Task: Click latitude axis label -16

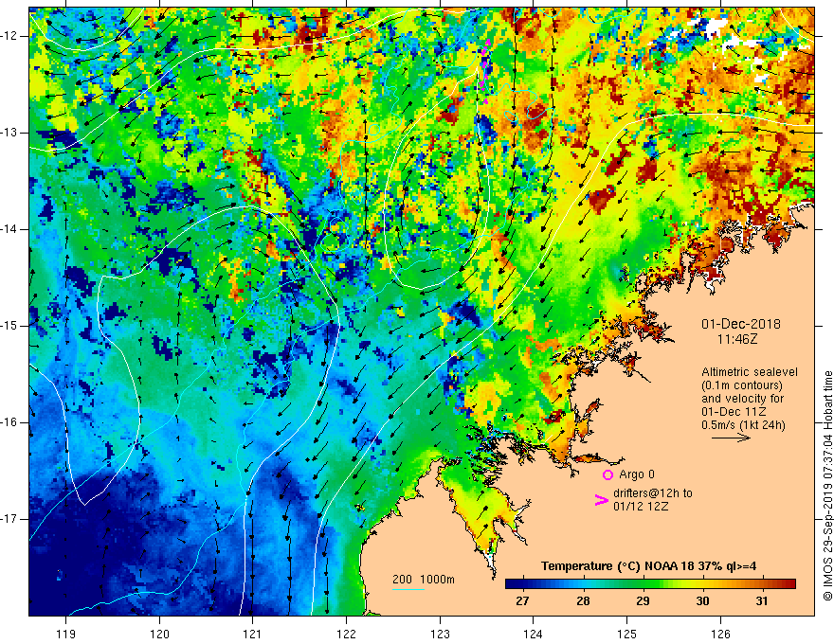Action: coord(9,421)
